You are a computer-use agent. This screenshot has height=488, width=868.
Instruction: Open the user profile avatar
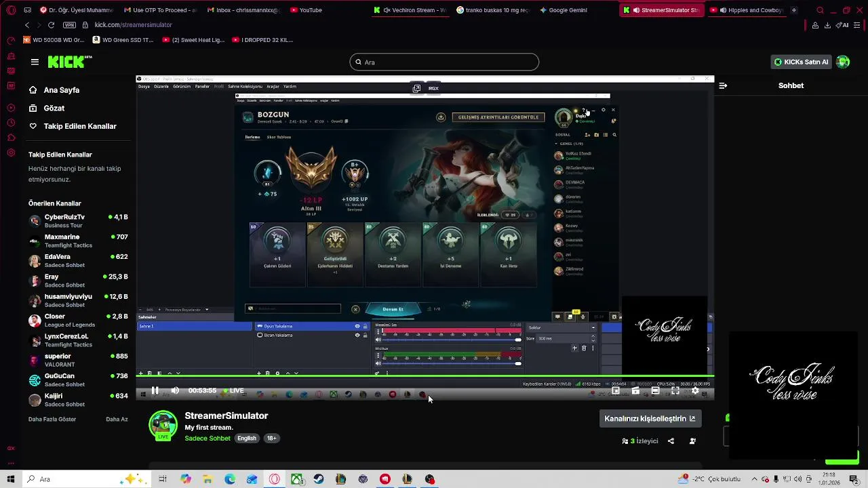click(843, 62)
